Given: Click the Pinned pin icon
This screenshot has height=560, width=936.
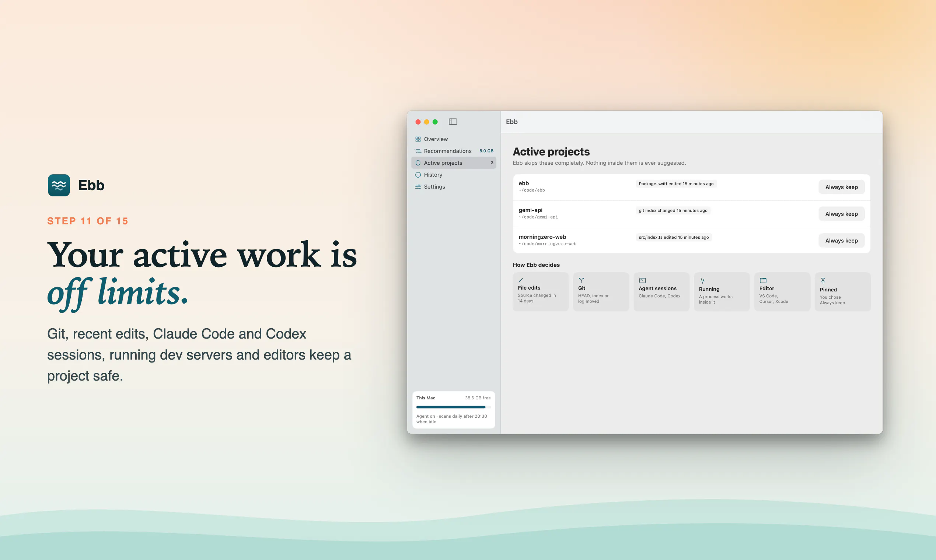Looking at the screenshot, I should 823,281.
